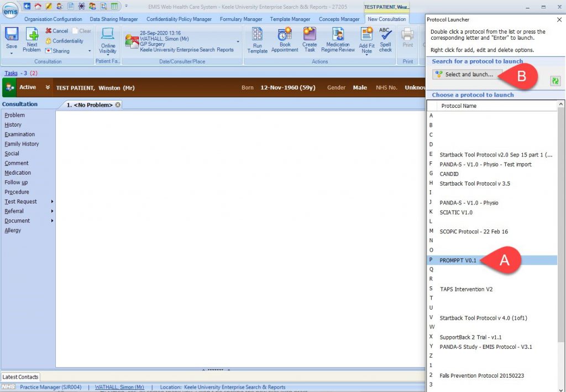The image size is (566, 392).
Task: Select the Medication consultation section
Action: click(18, 173)
